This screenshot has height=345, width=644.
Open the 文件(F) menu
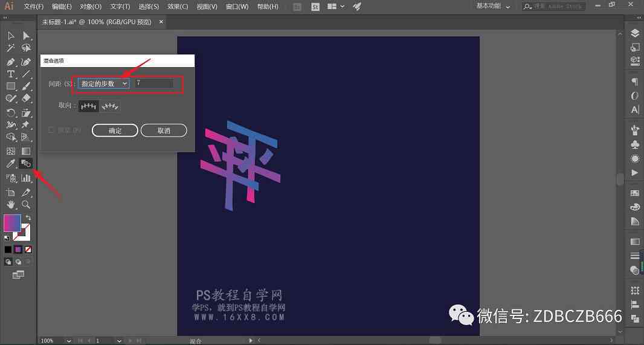click(33, 7)
